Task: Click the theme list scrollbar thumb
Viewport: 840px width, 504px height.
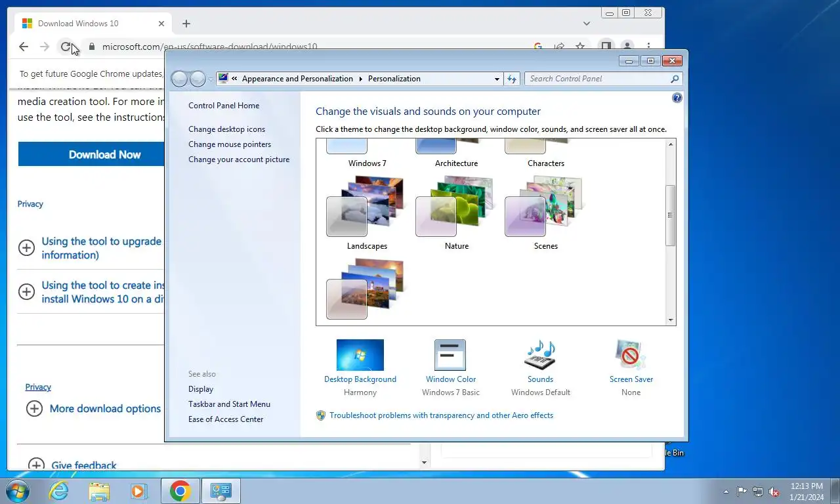Action: point(670,215)
